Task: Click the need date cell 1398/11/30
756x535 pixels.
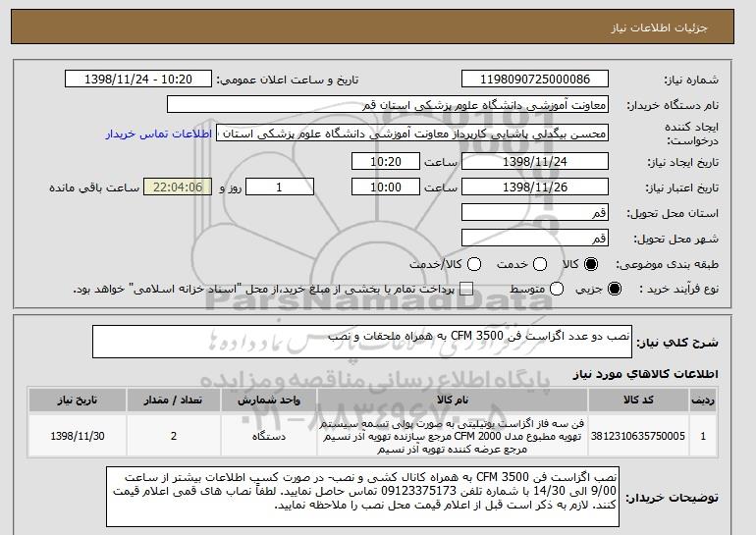Action: point(78,436)
